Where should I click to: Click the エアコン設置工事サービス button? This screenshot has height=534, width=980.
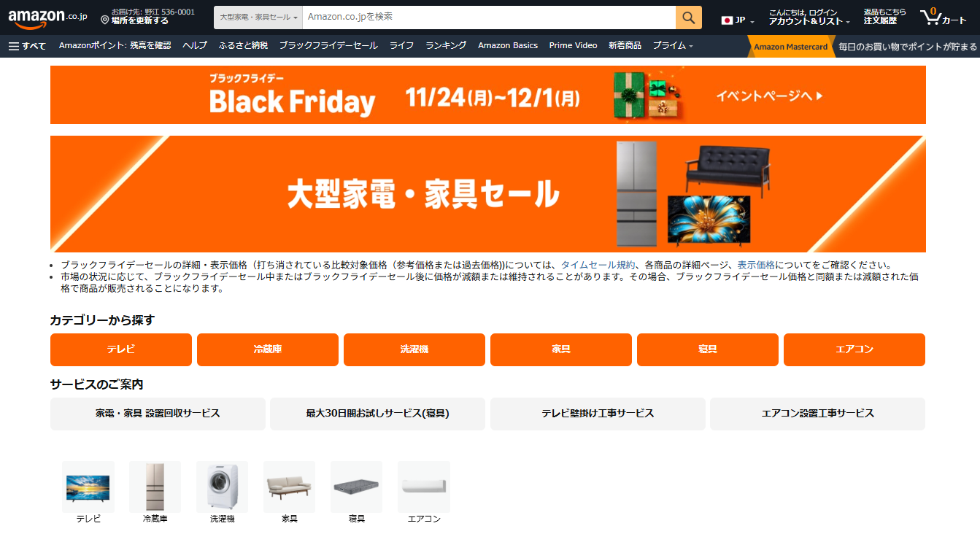(x=817, y=414)
